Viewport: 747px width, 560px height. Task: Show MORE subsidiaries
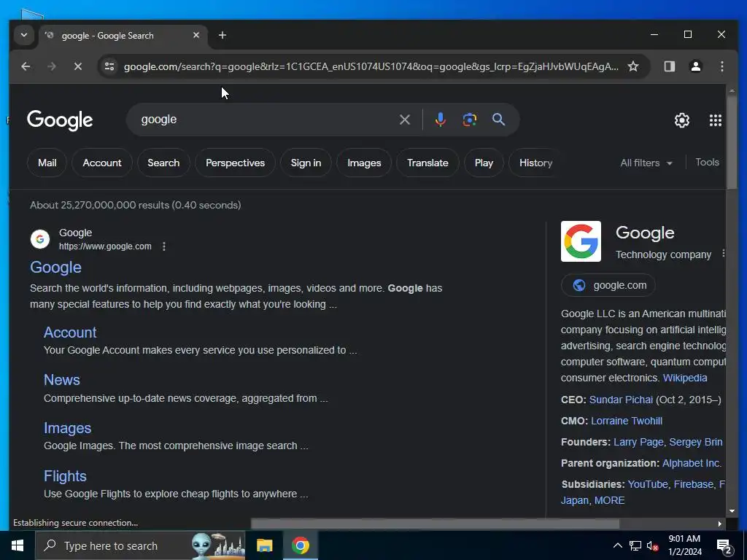point(609,500)
